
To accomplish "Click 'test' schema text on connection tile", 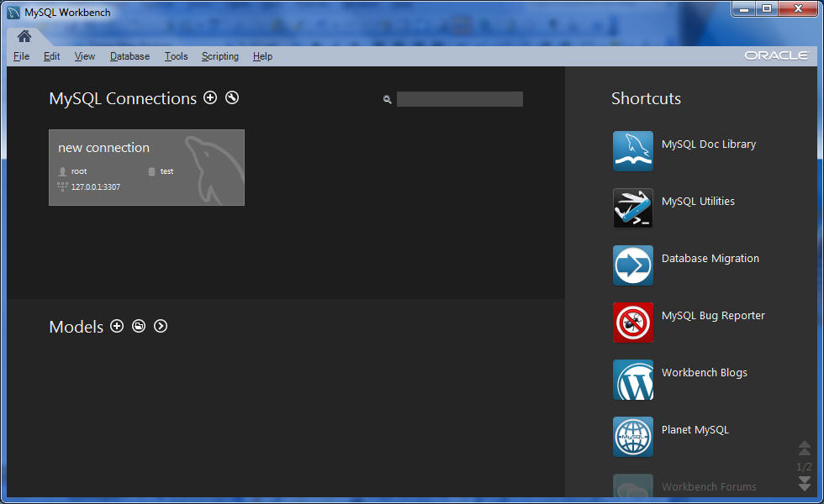I will click(x=166, y=171).
